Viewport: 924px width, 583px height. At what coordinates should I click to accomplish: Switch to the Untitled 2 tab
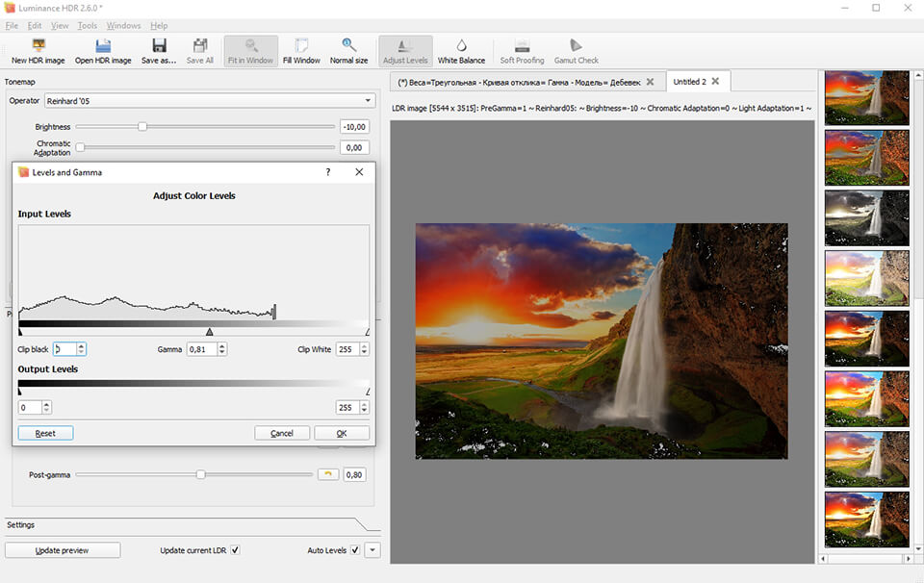point(693,81)
